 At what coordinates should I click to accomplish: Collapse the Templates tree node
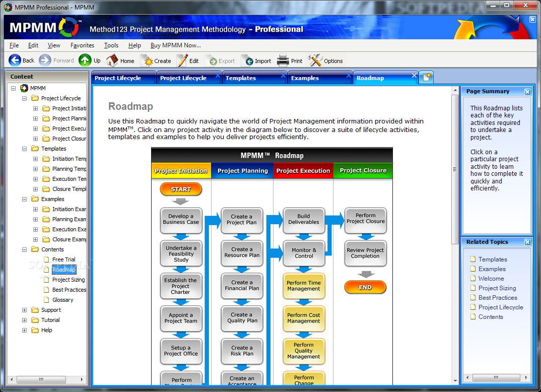24,149
